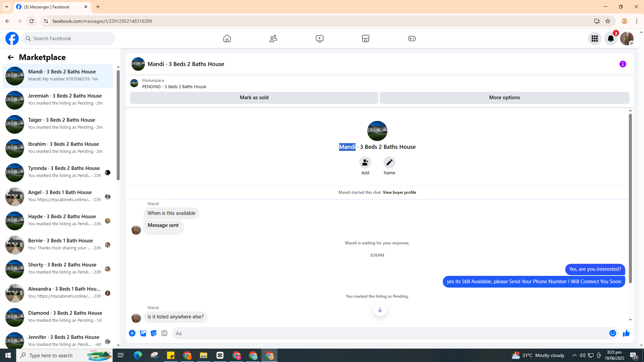644x362 pixels.
Task: Click PENDING - 3 Beds 2 Baths House listing
Action: 174,87
